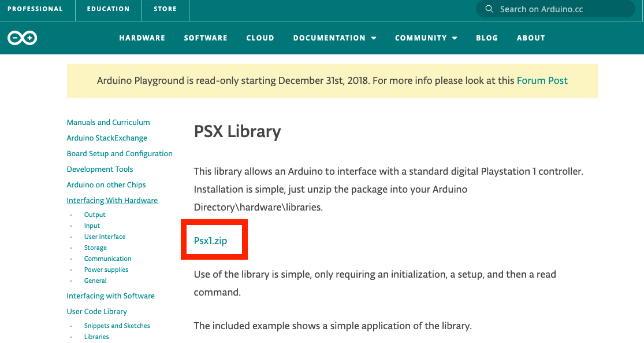The image size is (644, 343).
Task: Open Development Tools sidebar link
Action: click(x=100, y=169)
